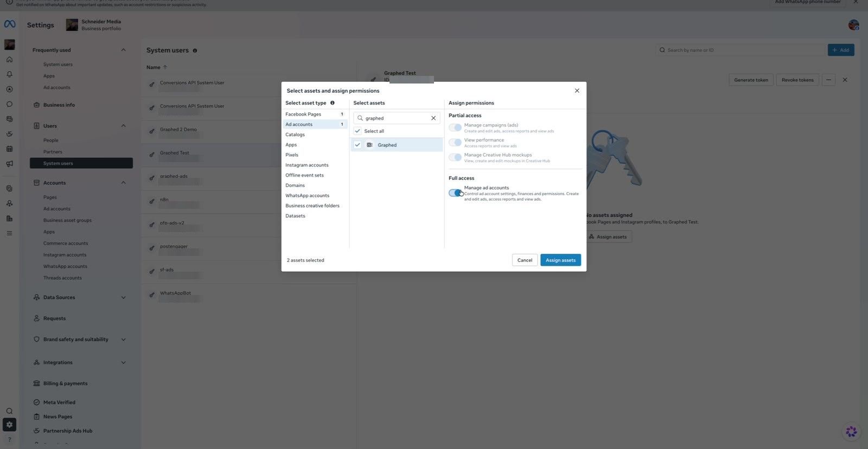Click the info icon beside Select asset type

333,103
